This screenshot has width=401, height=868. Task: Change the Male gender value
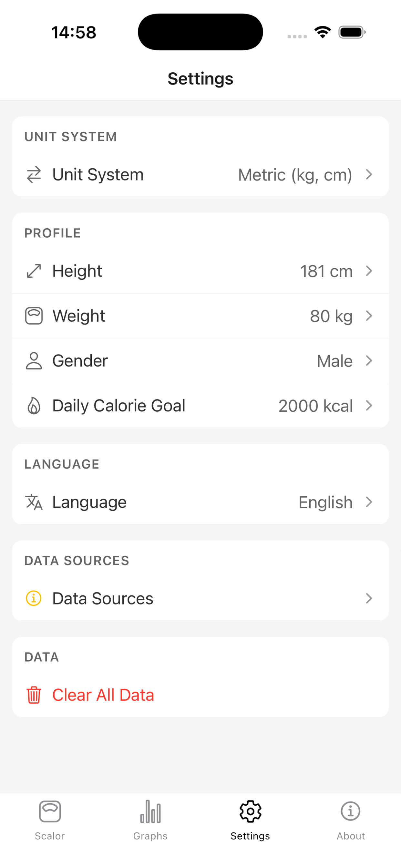[334, 361]
